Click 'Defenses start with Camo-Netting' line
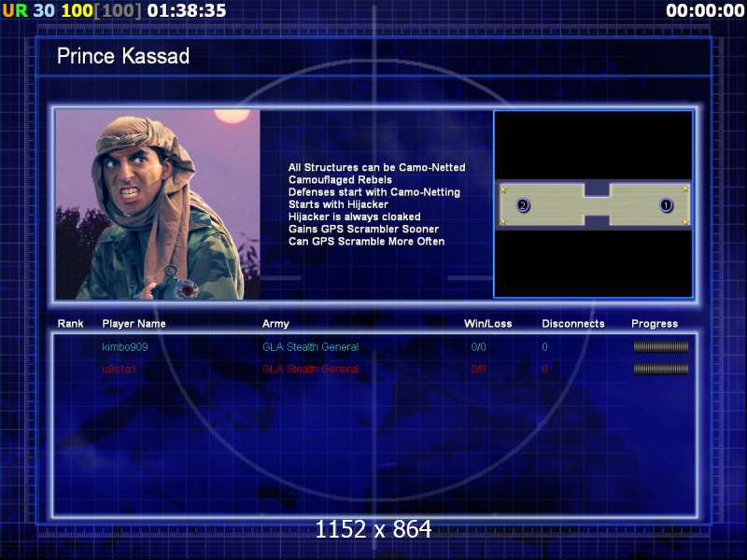This screenshot has width=747, height=560. (x=374, y=192)
